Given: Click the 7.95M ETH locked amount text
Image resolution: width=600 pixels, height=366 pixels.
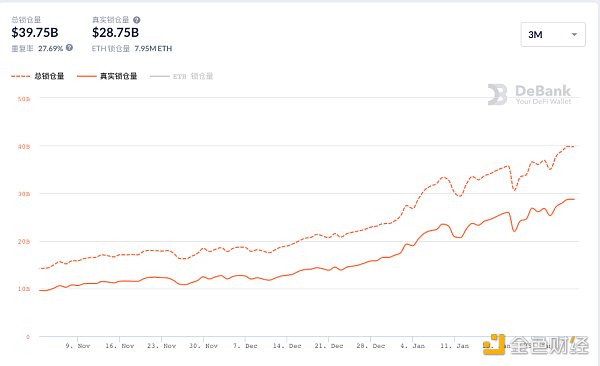Looking at the screenshot, I should click(x=153, y=49).
